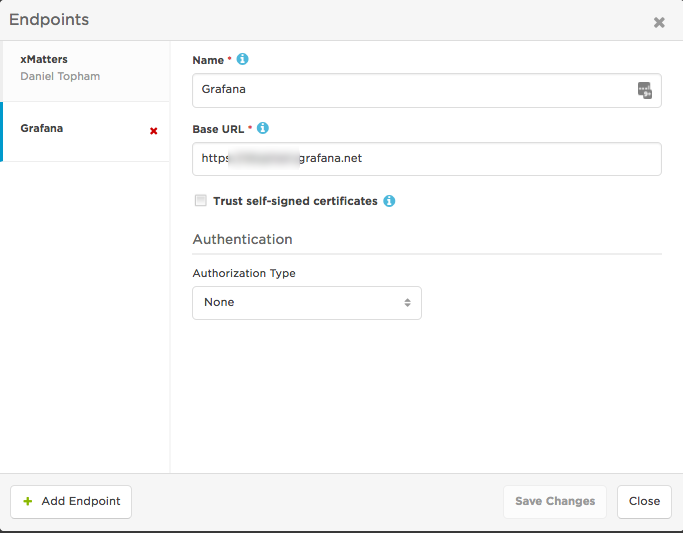Select the Grafana endpoint in the list
Image resolution: width=683 pixels, height=533 pixels.
tap(85, 132)
